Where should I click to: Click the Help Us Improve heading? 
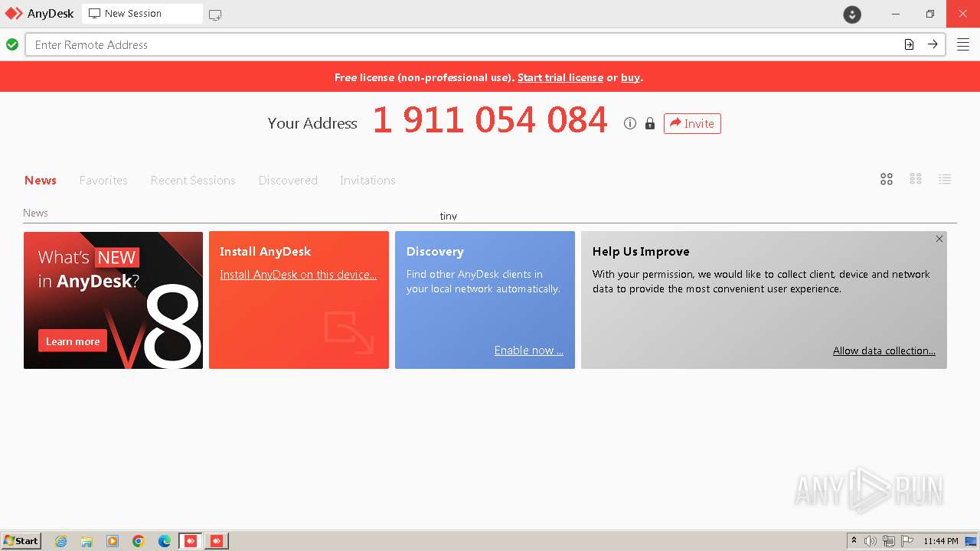pyautogui.click(x=641, y=251)
